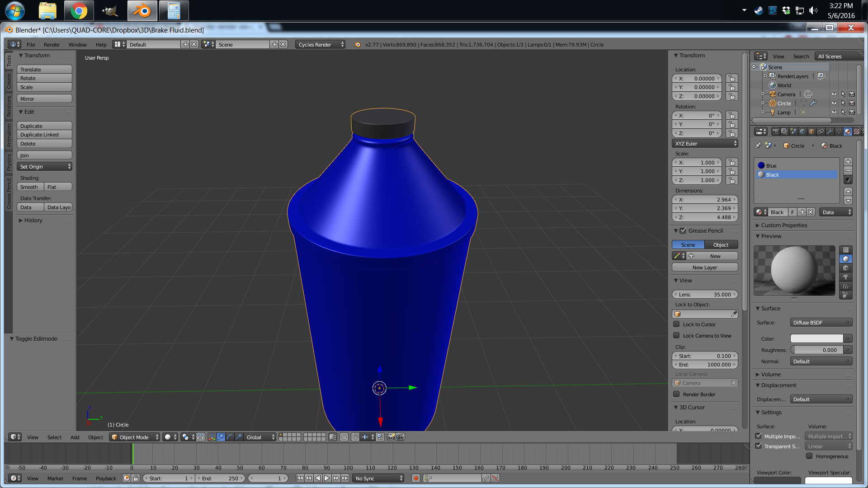Click the OpenGL render animation clapper icon
The width and height of the screenshot is (868, 488).
tap(400, 437)
